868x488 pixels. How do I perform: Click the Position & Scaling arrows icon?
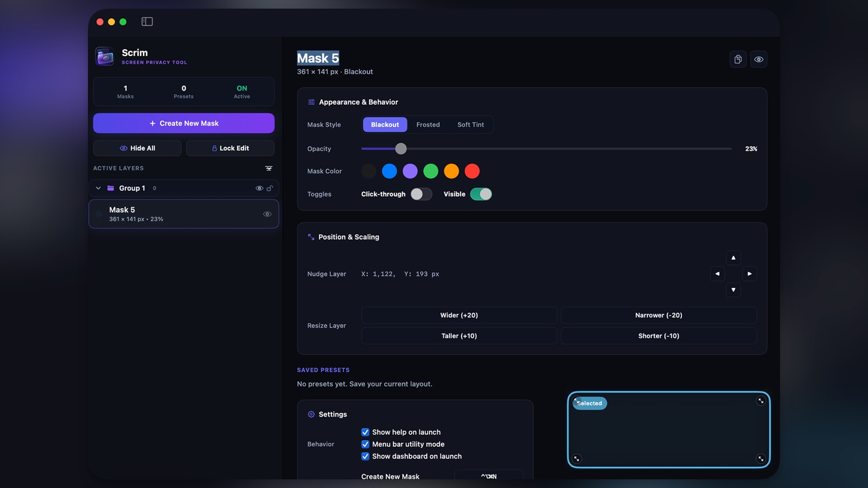(311, 237)
